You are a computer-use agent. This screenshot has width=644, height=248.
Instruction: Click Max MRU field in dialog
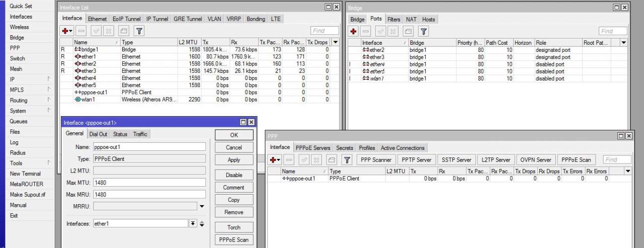149,194
